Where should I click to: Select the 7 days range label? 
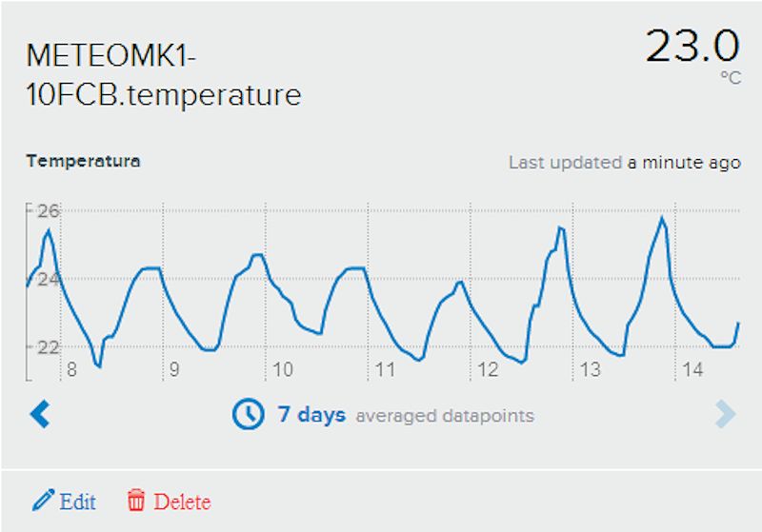[311, 415]
